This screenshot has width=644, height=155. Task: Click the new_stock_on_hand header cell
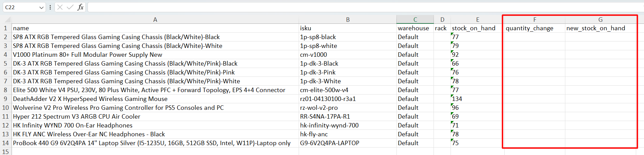[600, 28]
